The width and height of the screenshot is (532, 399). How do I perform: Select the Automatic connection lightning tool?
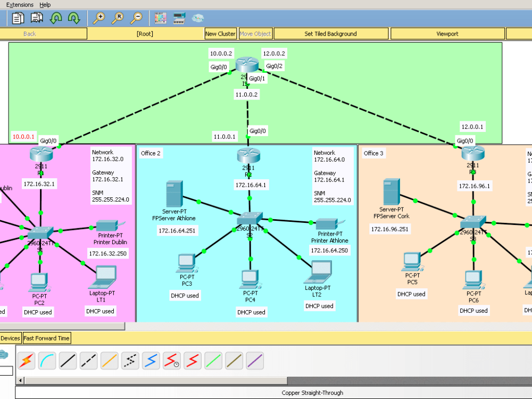click(26, 360)
